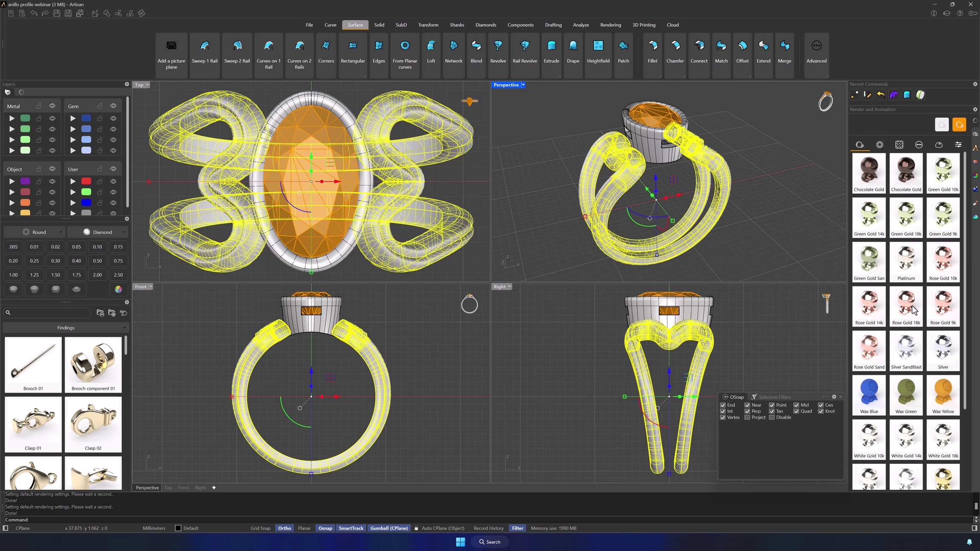Open the Blend surface tool
The image size is (980, 551).
coord(476,52)
